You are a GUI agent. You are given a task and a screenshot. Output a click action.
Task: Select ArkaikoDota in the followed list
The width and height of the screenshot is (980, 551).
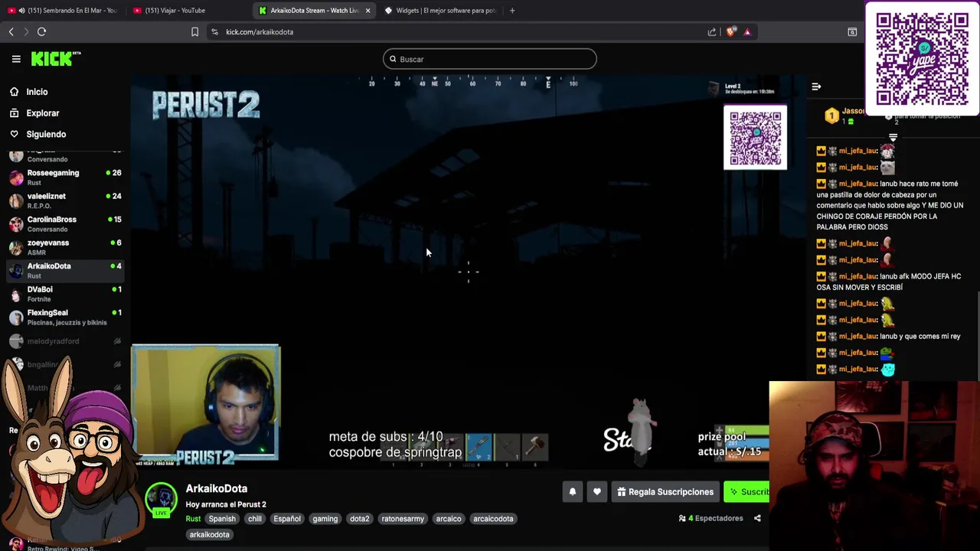pyautogui.click(x=65, y=270)
